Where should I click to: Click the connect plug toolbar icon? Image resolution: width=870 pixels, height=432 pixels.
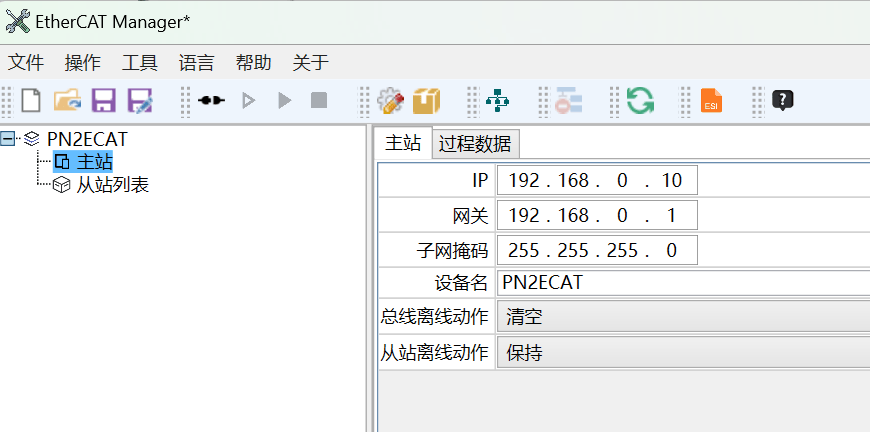pyautogui.click(x=211, y=100)
